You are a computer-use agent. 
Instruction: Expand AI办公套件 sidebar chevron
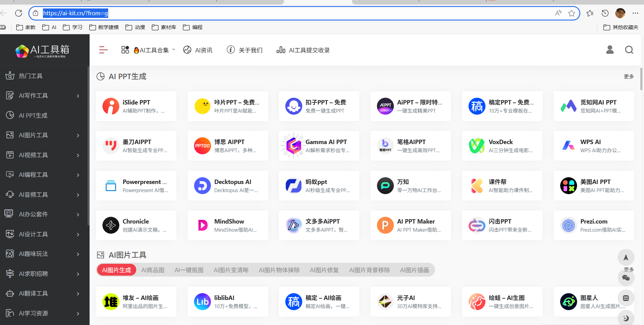coord(78,214)
